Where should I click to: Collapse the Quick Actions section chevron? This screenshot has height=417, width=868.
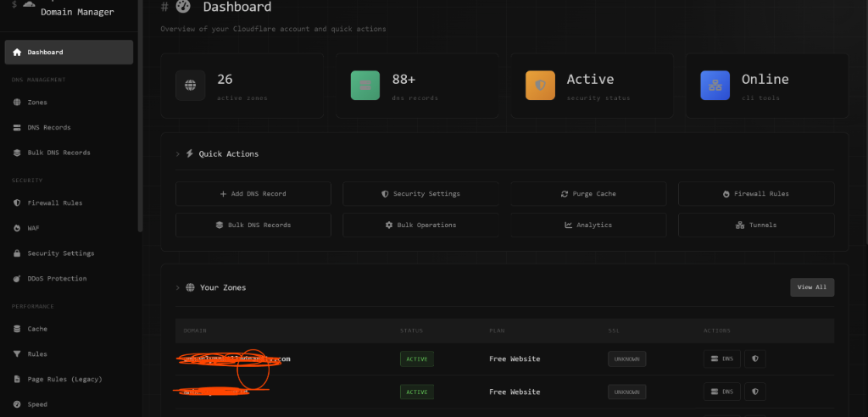click(178, 154)
